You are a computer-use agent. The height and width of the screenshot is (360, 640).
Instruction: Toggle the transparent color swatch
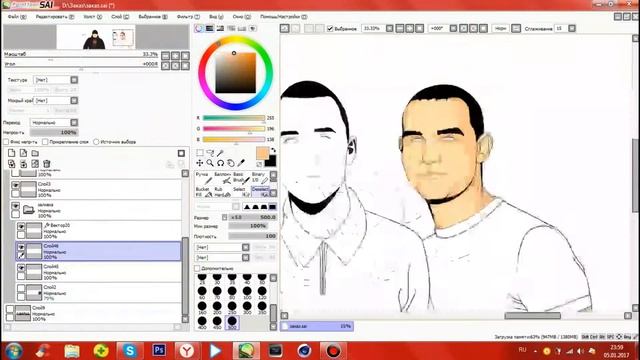click(259, 164)
